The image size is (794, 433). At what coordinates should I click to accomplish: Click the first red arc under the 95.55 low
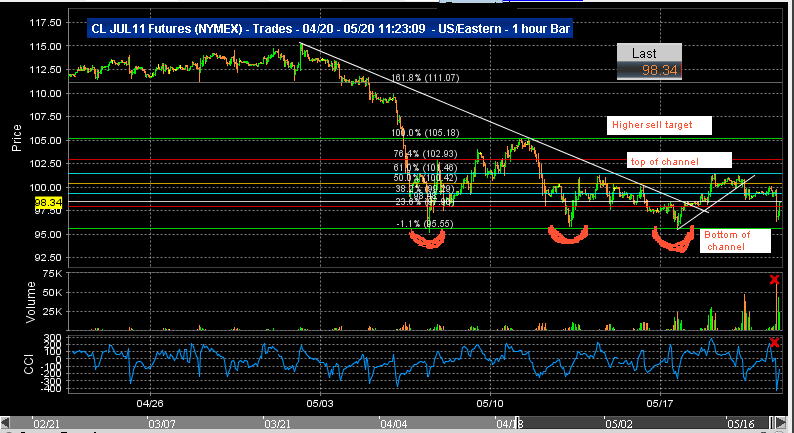428,239
